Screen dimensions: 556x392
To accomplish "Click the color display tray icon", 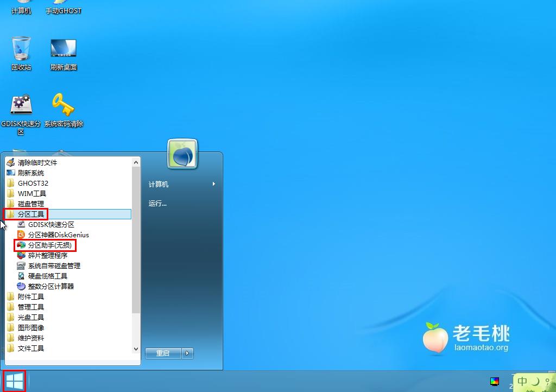I will (494, 382).
